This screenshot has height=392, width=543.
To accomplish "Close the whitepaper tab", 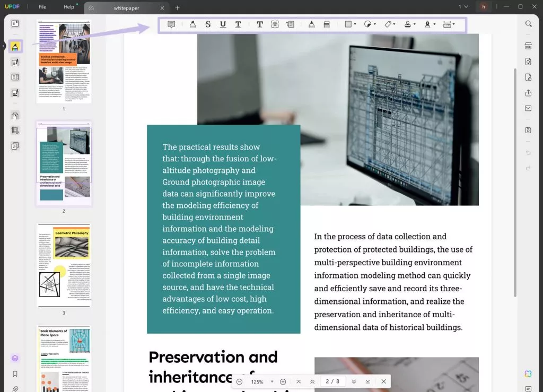I will point(162,8).
